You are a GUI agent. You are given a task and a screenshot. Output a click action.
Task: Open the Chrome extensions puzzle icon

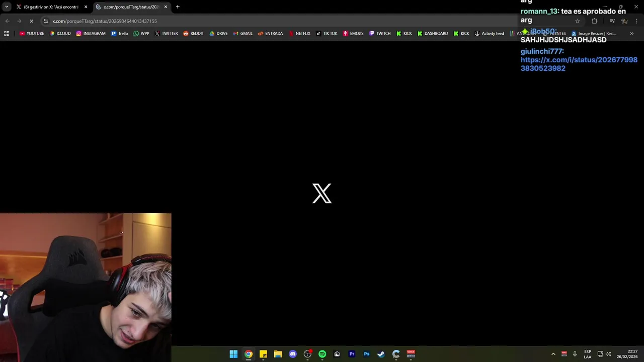[594, 21]
